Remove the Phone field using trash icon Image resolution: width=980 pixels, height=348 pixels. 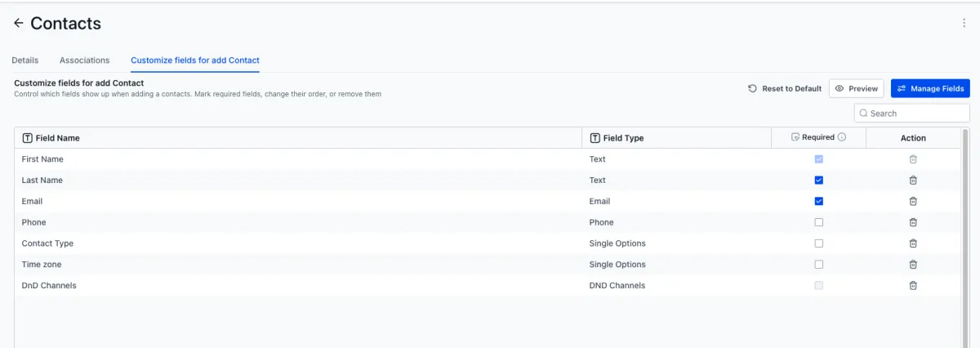click(x=913, y=222)
